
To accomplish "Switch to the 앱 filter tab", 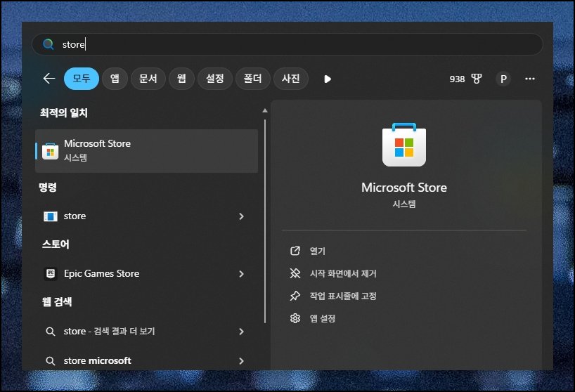I will [115, 79].
